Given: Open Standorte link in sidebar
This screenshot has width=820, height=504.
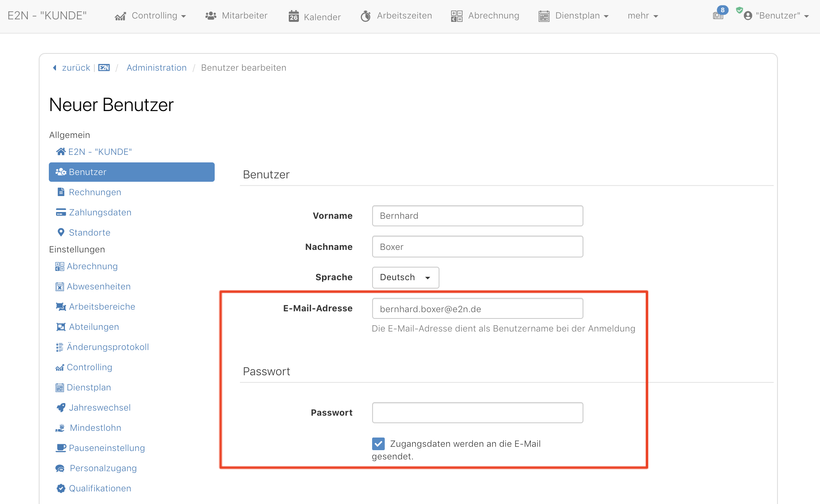Looking at the screenshot, I should coord(90,233).
